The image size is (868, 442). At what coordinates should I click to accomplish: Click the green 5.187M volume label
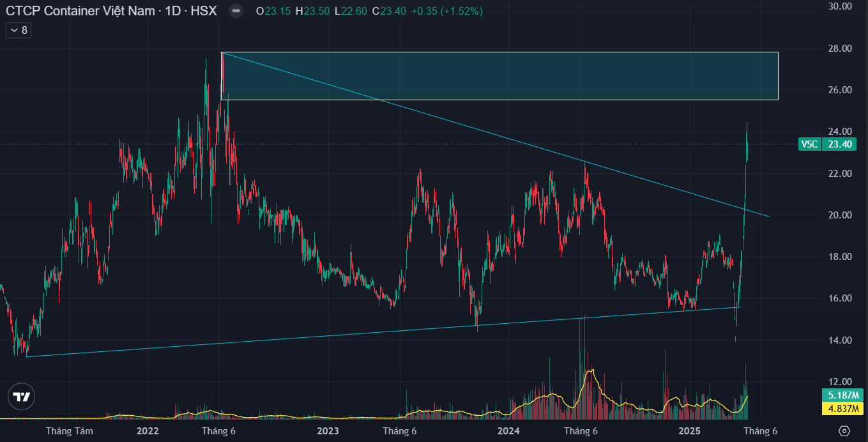point(842,397)
